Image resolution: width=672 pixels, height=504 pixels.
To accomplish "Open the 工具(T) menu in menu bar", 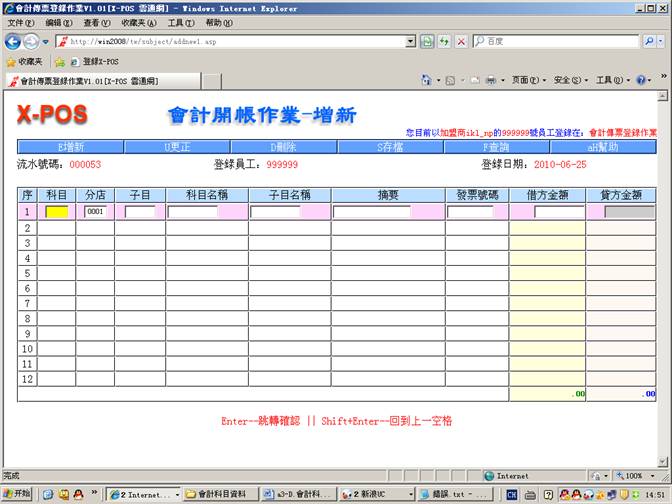I will pyautogui.click(x=181, y=22).
